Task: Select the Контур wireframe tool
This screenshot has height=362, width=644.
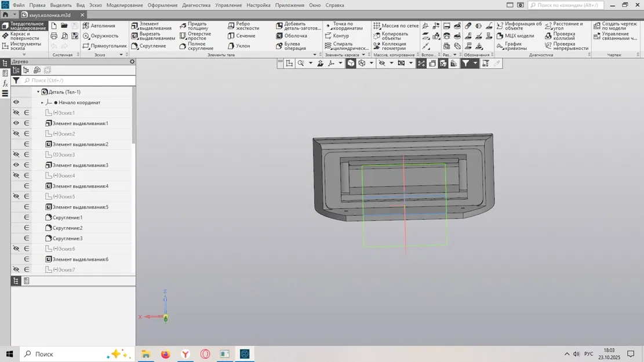Action: coord(337,36)
